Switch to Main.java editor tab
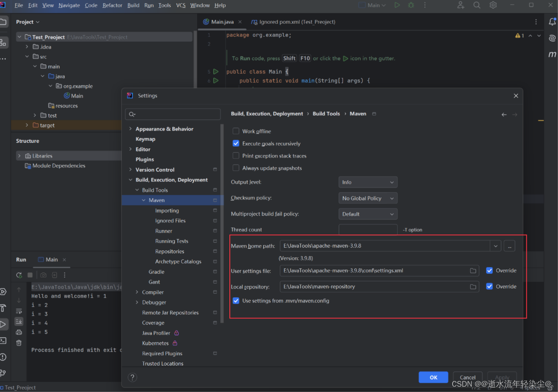The width and height of the screenshot is (558, 392). pos(222,22)
